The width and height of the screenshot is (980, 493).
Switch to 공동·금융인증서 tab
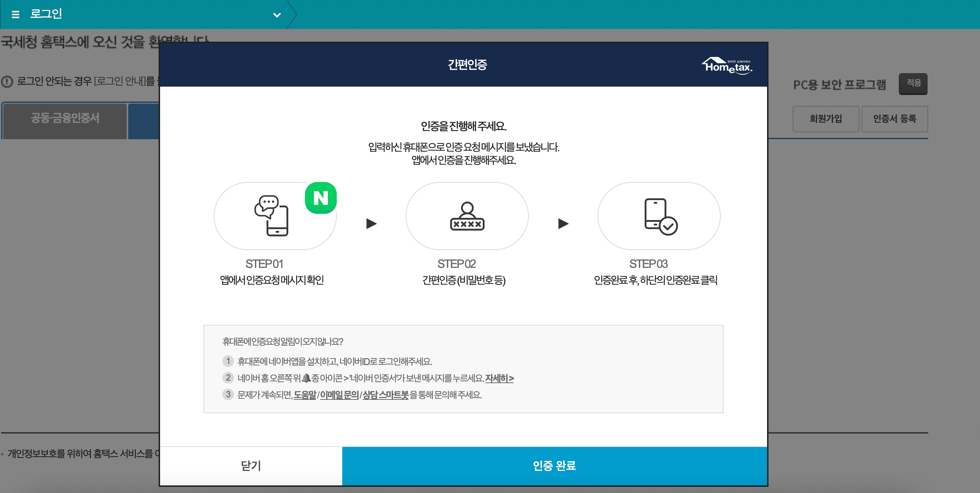click(x=65, y=118)
